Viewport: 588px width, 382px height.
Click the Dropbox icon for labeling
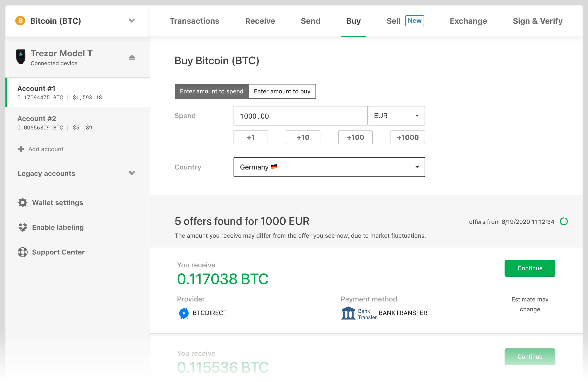coord(23,228)
